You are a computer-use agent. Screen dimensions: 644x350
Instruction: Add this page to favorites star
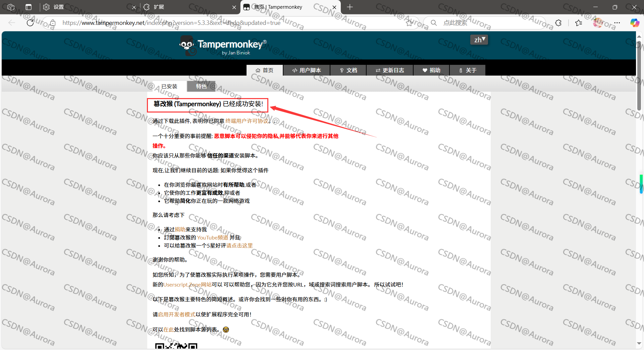click(409, 23)
